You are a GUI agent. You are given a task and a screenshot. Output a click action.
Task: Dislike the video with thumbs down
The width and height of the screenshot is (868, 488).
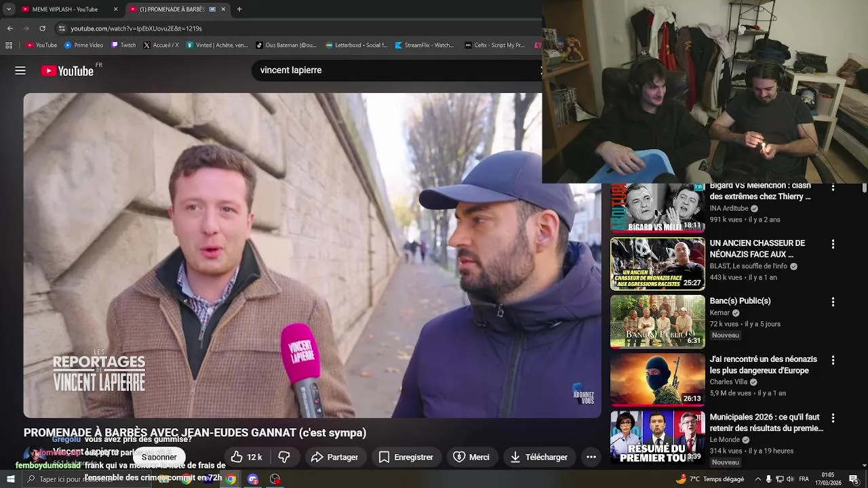pos(284,457)
